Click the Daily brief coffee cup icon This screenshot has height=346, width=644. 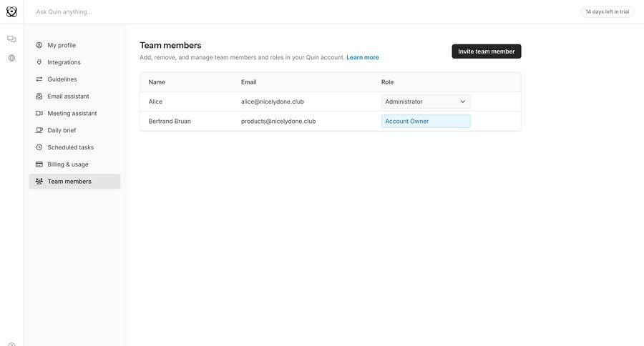pyautogui.click(x=39, y=130)
